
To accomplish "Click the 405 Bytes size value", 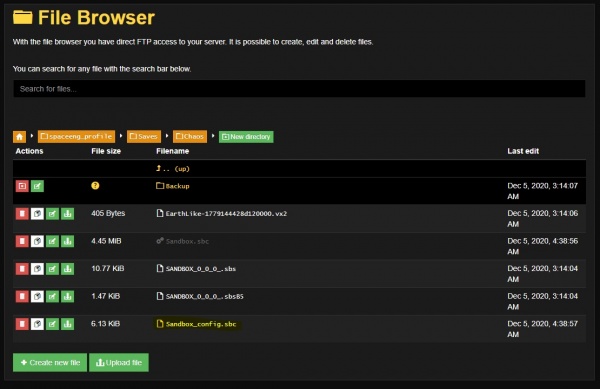I will click(x=108, y=213).
